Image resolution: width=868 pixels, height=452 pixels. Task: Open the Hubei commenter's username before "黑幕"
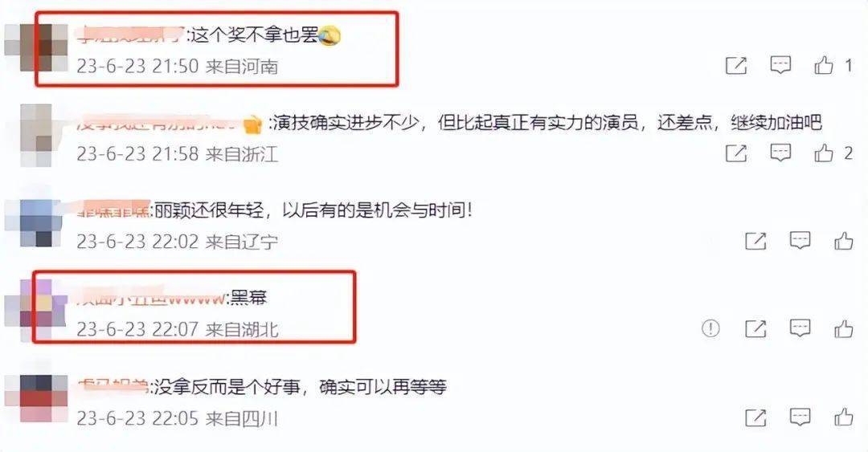point(150,298)
